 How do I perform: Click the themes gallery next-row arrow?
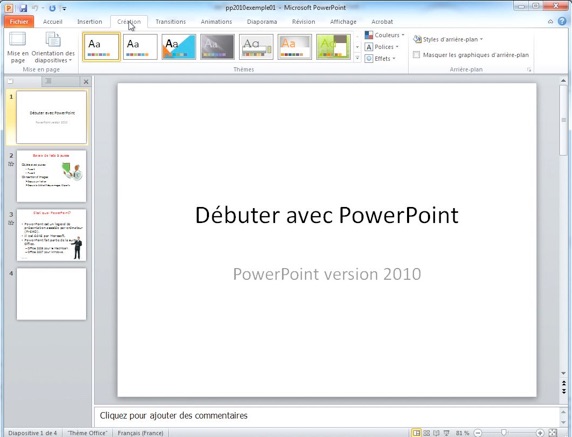pos(358,47)
